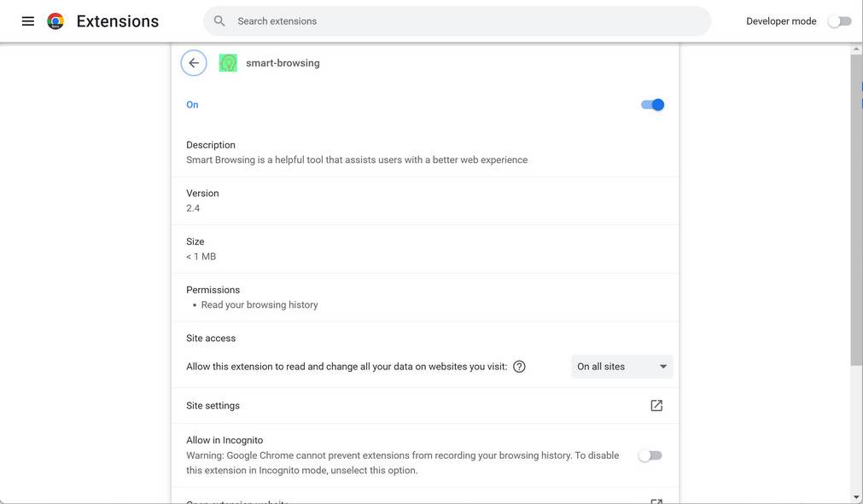Viewport: 863px width, 504px height.
Task: Open the 'On all sites' dropdown
Action: pos(621,367)
